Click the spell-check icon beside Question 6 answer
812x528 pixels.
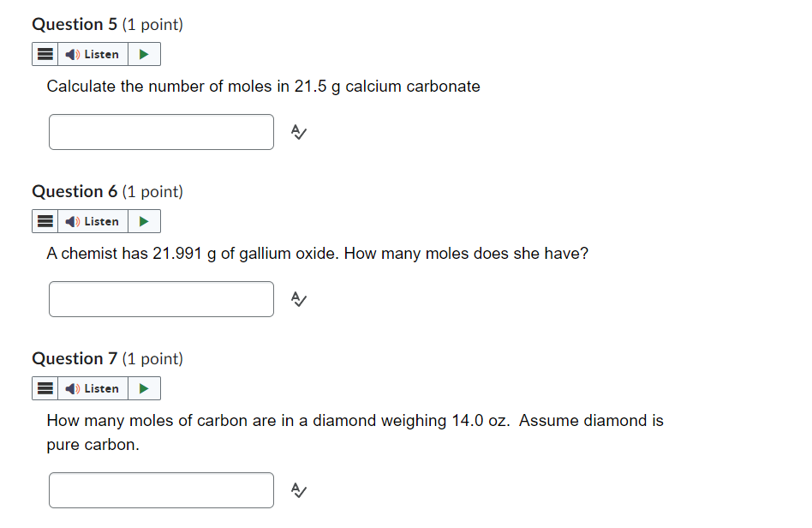coord(297,299)
